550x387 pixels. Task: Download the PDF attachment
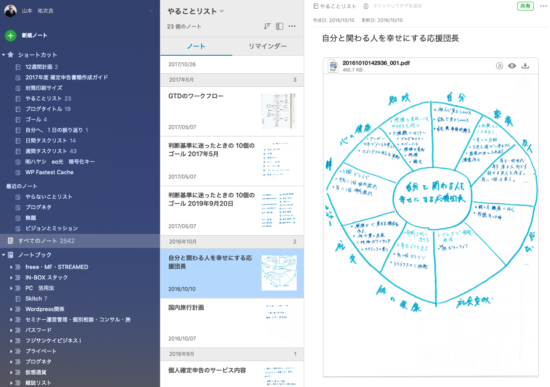525,66
